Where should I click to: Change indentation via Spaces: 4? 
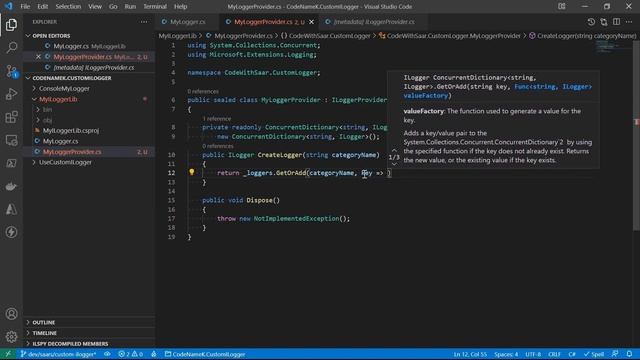point(506,354)
